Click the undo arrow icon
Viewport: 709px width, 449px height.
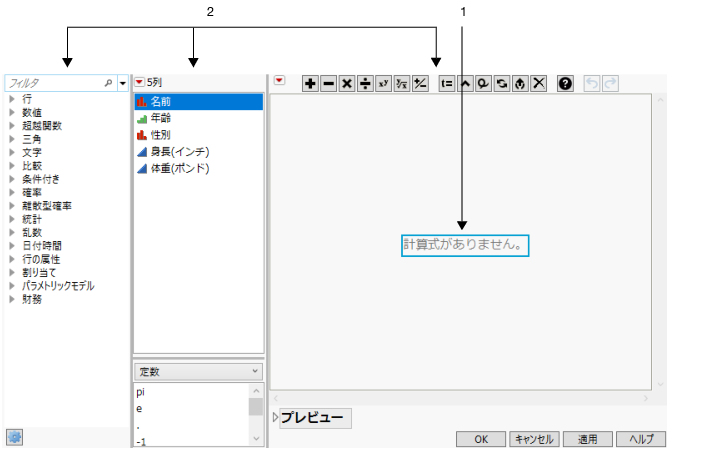[592, 84]
